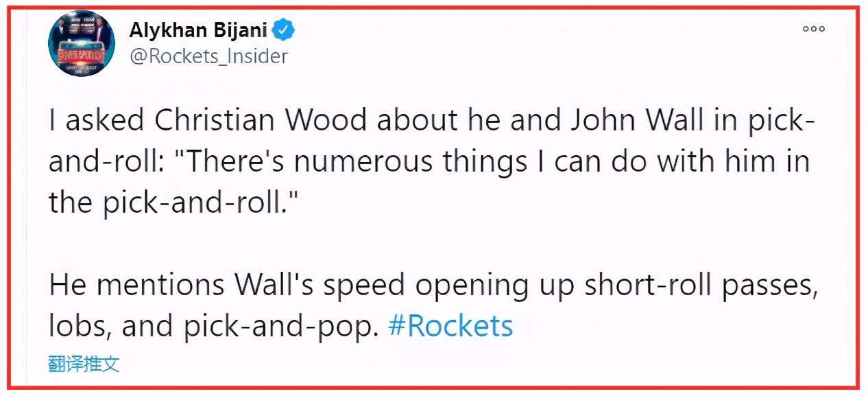
Task: Open the three-dot more options menu
Action: (814, 29)
